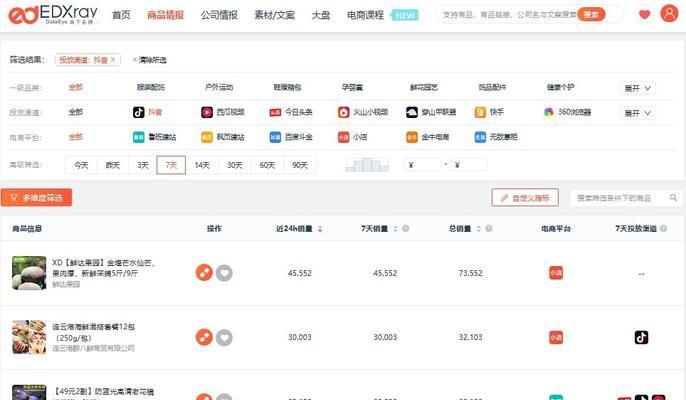Select 90天 time range
The height and width of the screenshot is (400, 686).
[300, 165]
